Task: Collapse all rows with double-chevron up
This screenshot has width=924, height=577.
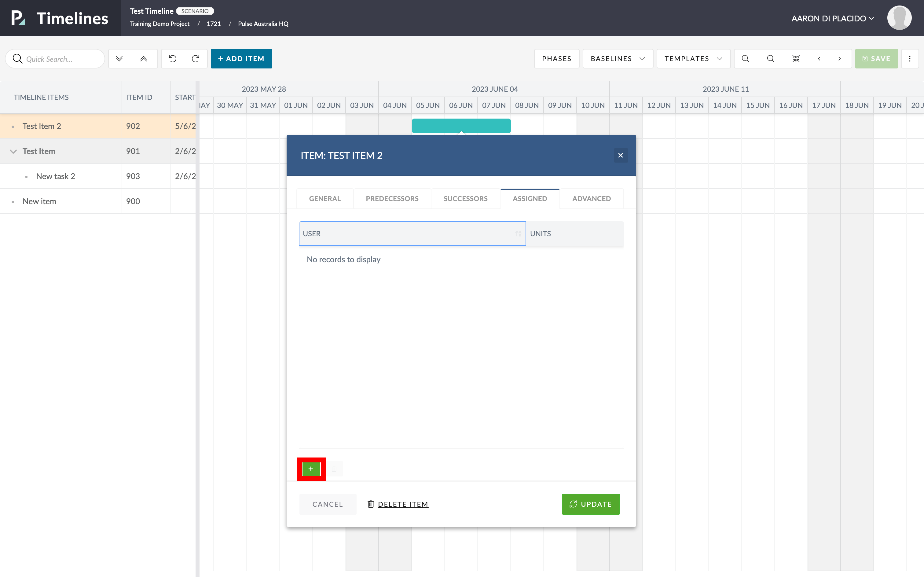Action: [143, 59]
